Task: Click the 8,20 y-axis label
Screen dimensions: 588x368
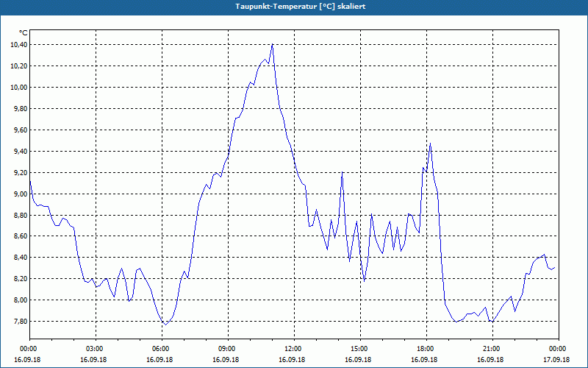Action: click(x=21, y=279)
